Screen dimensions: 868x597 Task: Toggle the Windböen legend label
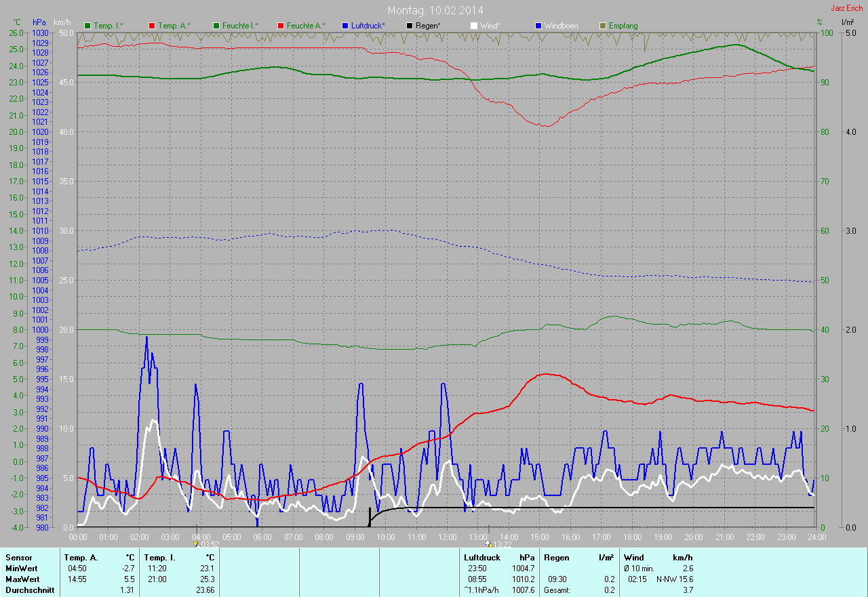click(561, 26)
